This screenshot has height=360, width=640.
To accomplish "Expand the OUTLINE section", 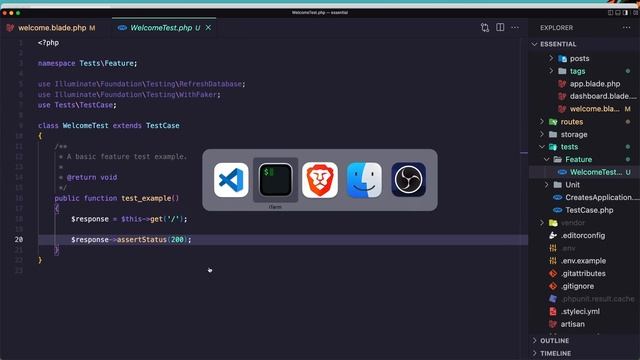I will click(x=584, y=340).
